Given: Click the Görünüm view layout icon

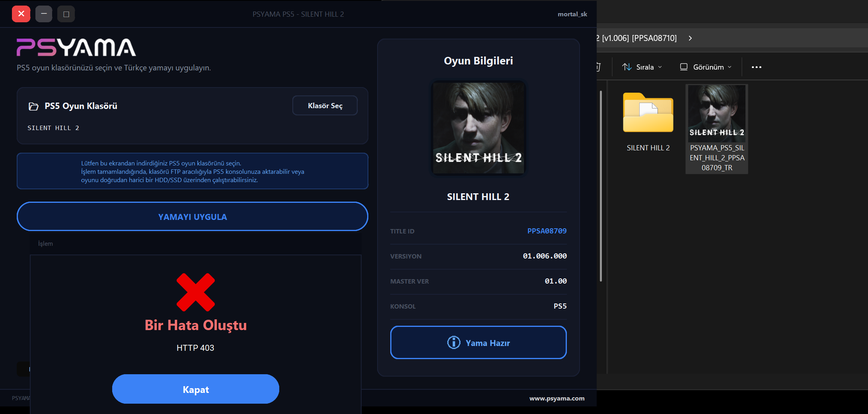Looking at the screenshot, I should point(684,67).
